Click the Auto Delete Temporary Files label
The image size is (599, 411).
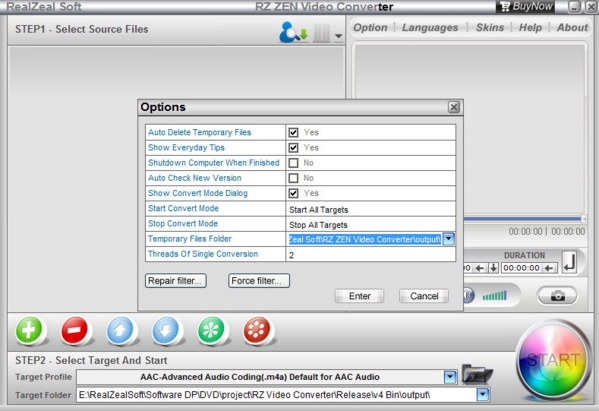pos(199,133)
